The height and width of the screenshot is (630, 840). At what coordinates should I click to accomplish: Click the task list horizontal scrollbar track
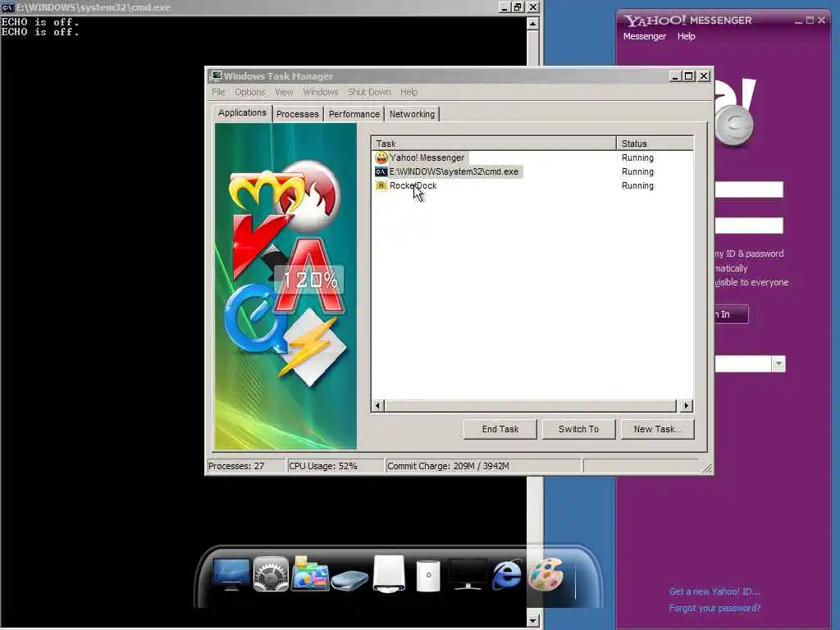coord(531,405)
